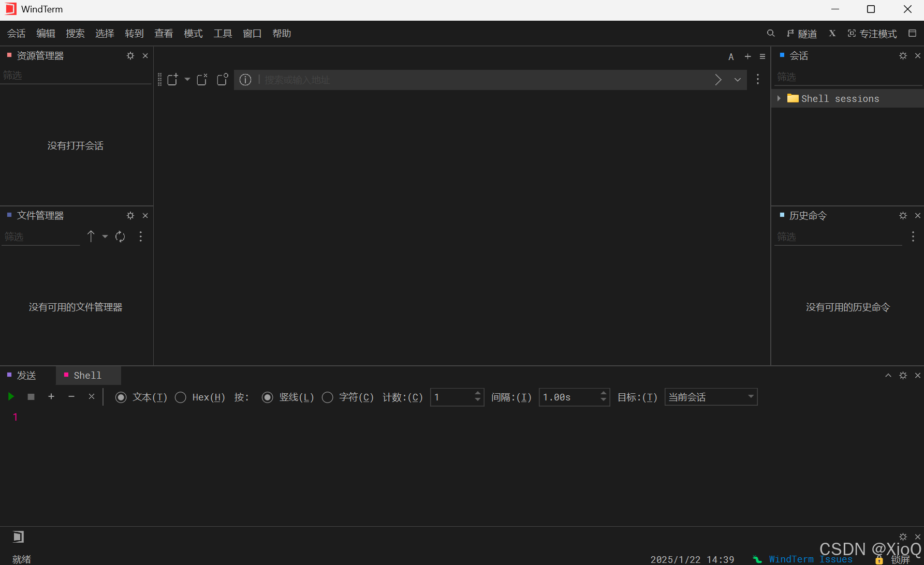Click the plus icon in tab bar

[747, 56]
